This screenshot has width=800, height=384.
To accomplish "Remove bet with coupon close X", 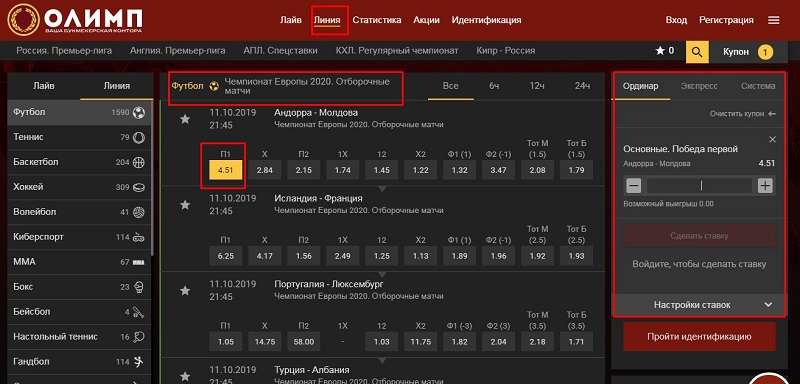I will click(x=772, y=139).
